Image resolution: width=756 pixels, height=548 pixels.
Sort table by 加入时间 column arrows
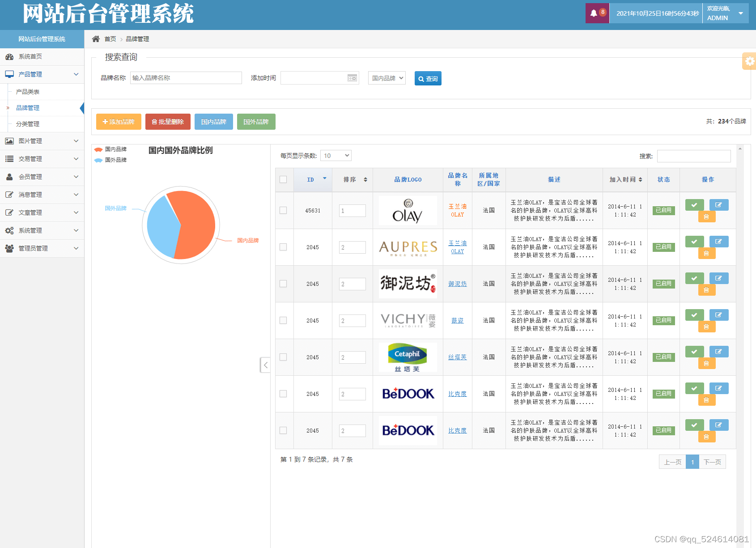click(641, 179)
